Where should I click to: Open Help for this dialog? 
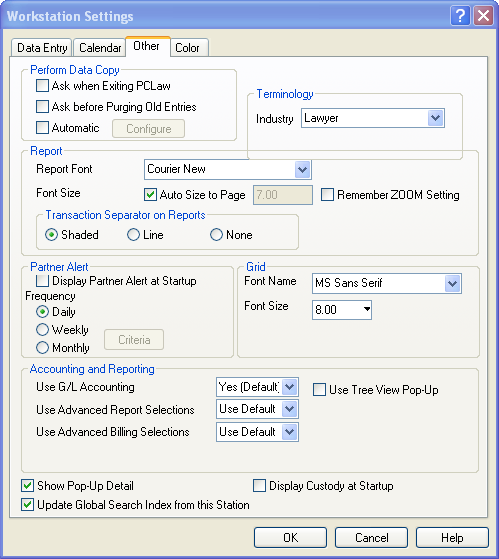[x=452, y=538]
